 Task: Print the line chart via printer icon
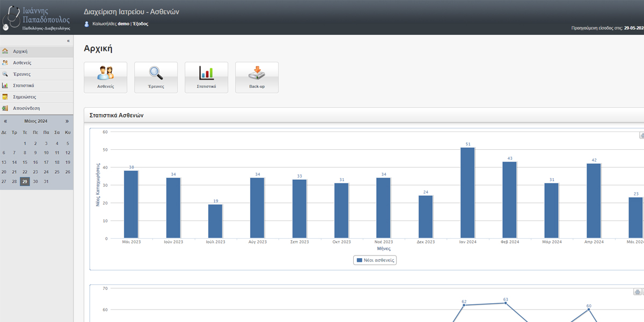[x=637, y=292]
